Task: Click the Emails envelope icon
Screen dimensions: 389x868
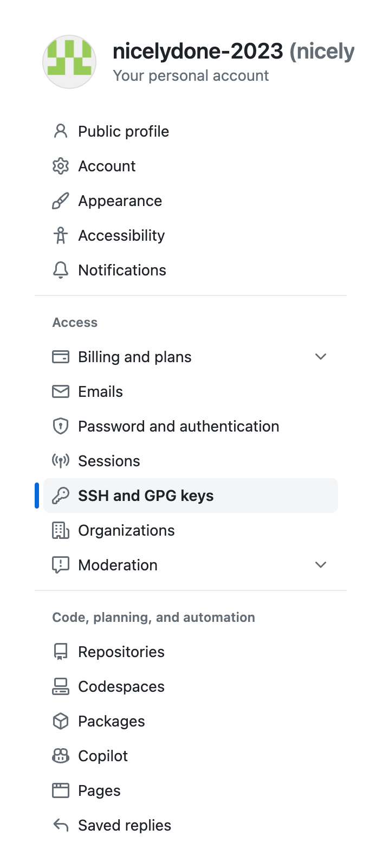Action: pyautogui.click(x=61, y=391)
